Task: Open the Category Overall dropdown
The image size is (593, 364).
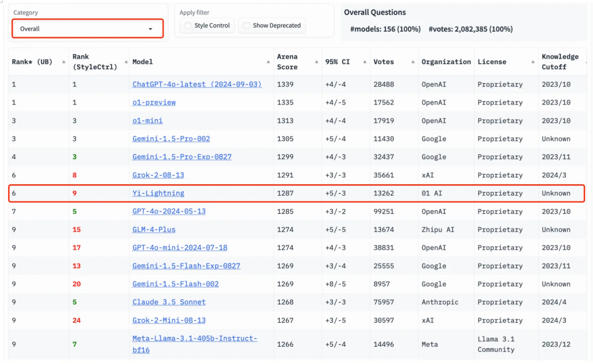Action: 88,29
